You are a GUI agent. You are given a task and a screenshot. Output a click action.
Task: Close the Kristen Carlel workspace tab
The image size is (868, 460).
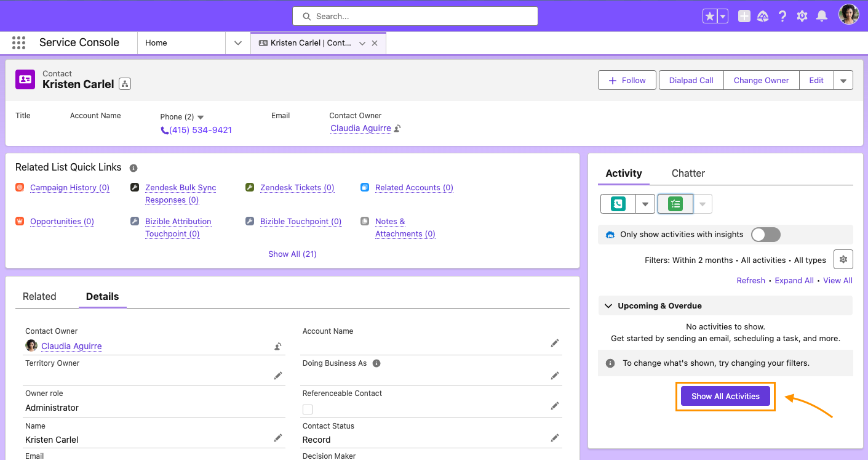(375, 43)
